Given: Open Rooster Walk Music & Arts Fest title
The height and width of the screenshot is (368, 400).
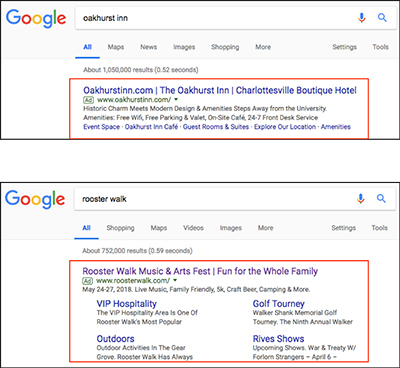Looking at the screenshot, I should point(200,271).
